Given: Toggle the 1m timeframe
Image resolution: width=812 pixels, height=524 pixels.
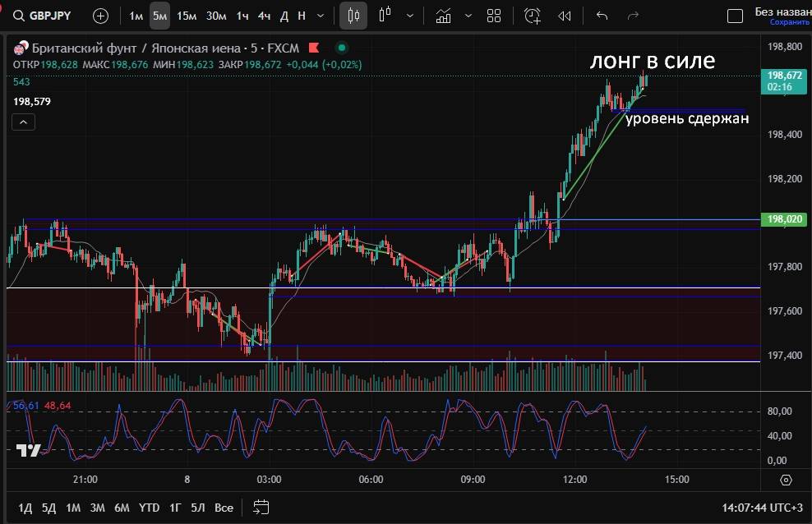Looking at the screenshot, I should click(x=136, y=16).
